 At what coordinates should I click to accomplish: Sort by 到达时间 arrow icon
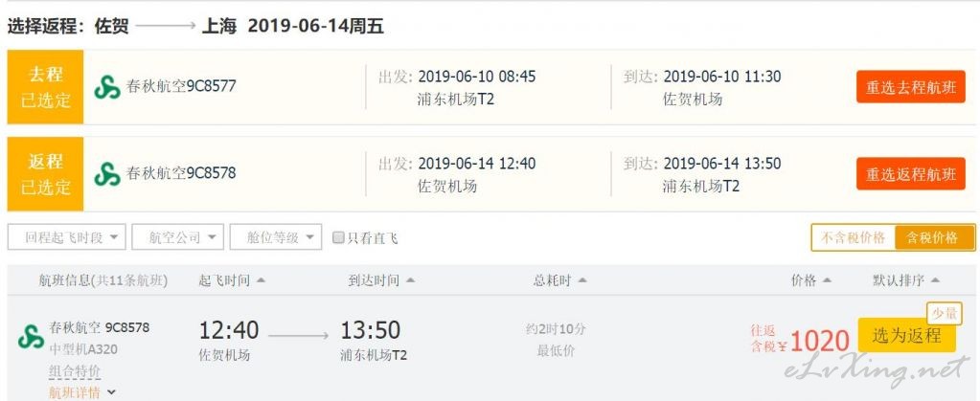410,280
